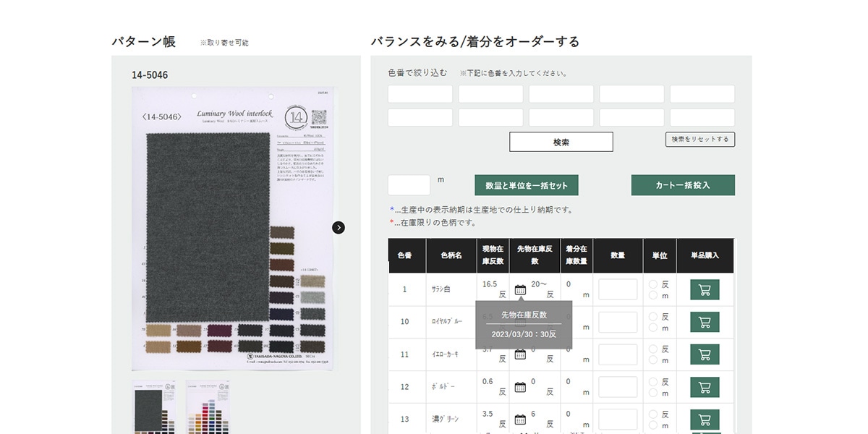Open arrival calendar icon for color 11
The width and height of the screenshot is (868, 434).
(520, 354)
